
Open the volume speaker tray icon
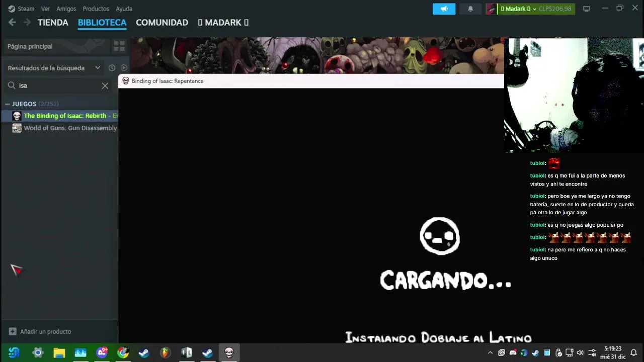pyautogui.click(x=580, y=352)
